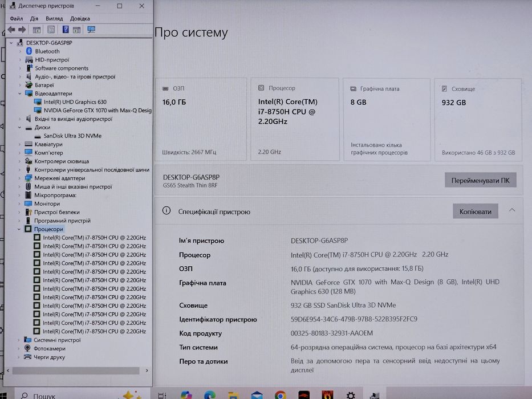Collapse the DESKTOP-G6ASP8P root node arrow
Image resolution: width=532 pixels, height=399 pixels.
pyautogui.click(x=11, y=43)
